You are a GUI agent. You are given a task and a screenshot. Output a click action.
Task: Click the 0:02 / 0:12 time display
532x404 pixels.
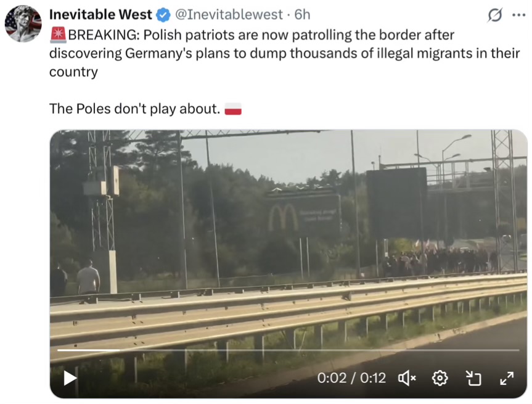(x=351, y=378)
